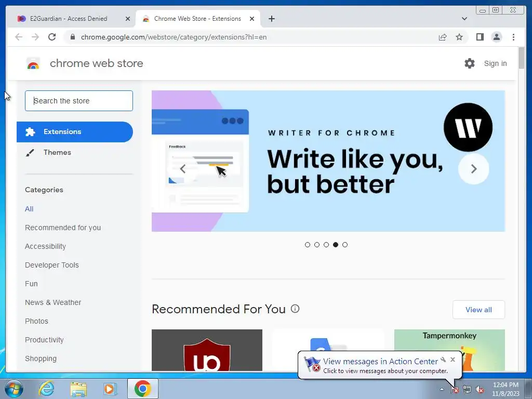Screen dimensions: 532x399
Task: Select the fourth filled carousel dot
Action: coord(336,245)
